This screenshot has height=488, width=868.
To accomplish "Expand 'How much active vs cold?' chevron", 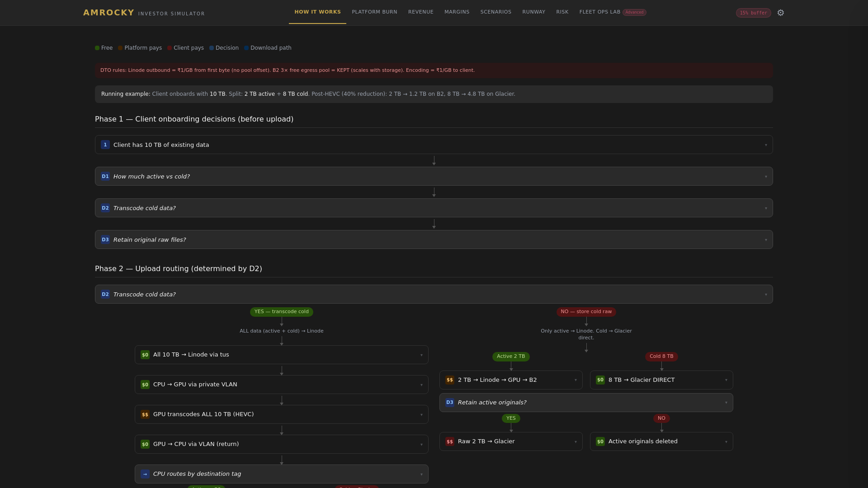I will (766, 177).
